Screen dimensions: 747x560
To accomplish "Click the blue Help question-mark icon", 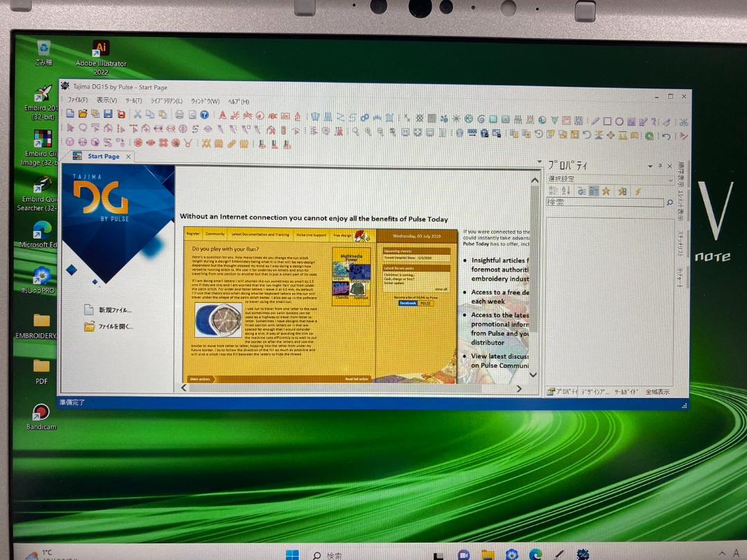I will click(x=204, y=115).
